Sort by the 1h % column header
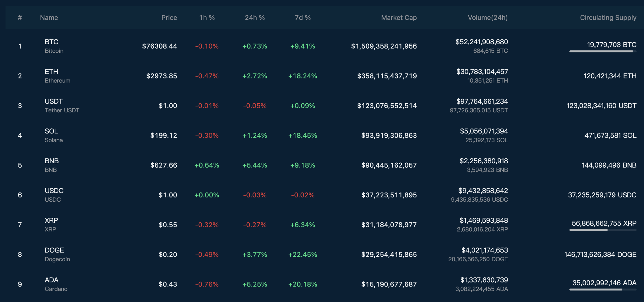Screen dimensions: 644x302 pos(207,18)
